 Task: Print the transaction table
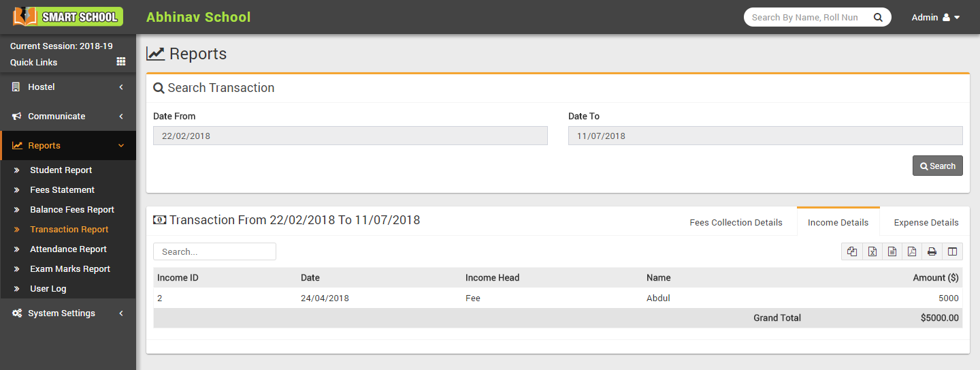point(932,251)
